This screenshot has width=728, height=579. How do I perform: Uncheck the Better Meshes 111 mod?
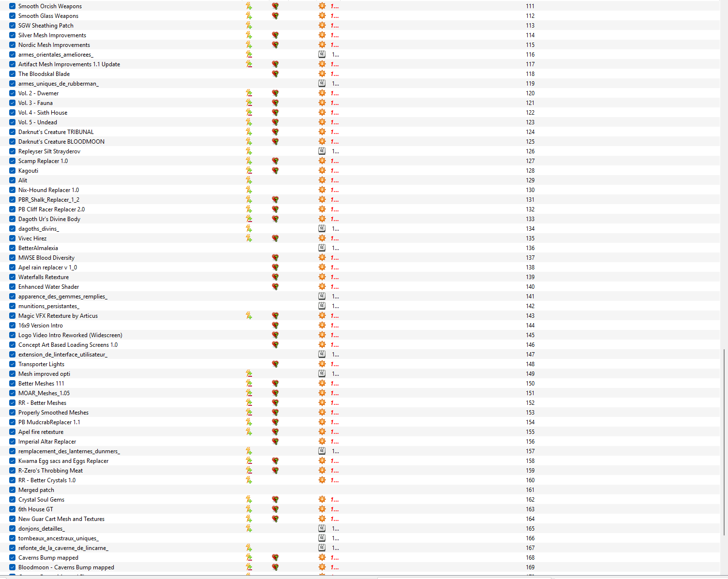pos(13,384)
